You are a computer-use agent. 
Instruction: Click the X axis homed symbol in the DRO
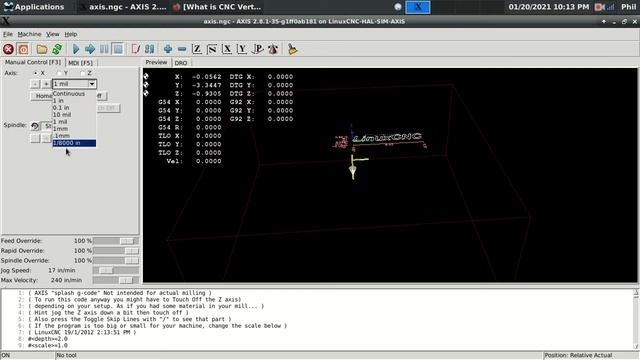[x=146, y=76]
